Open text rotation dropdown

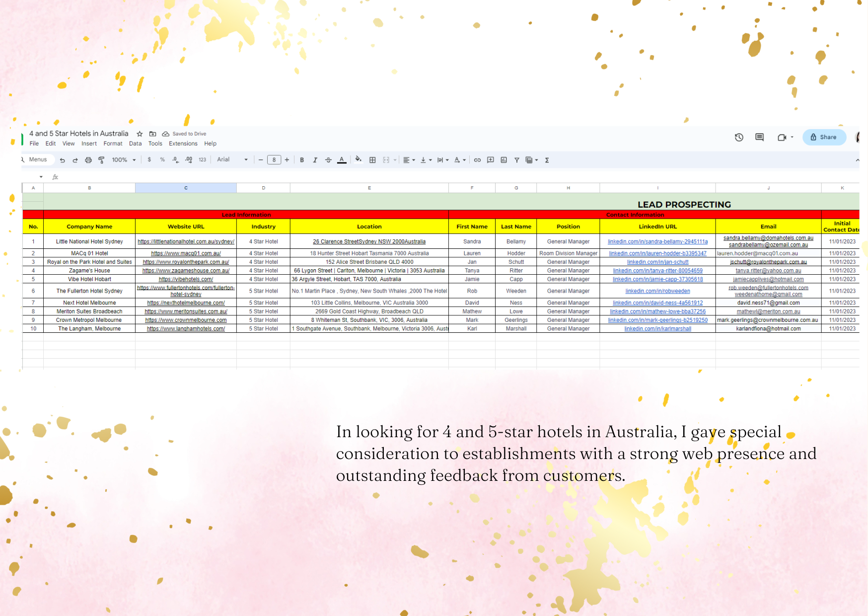460,160
